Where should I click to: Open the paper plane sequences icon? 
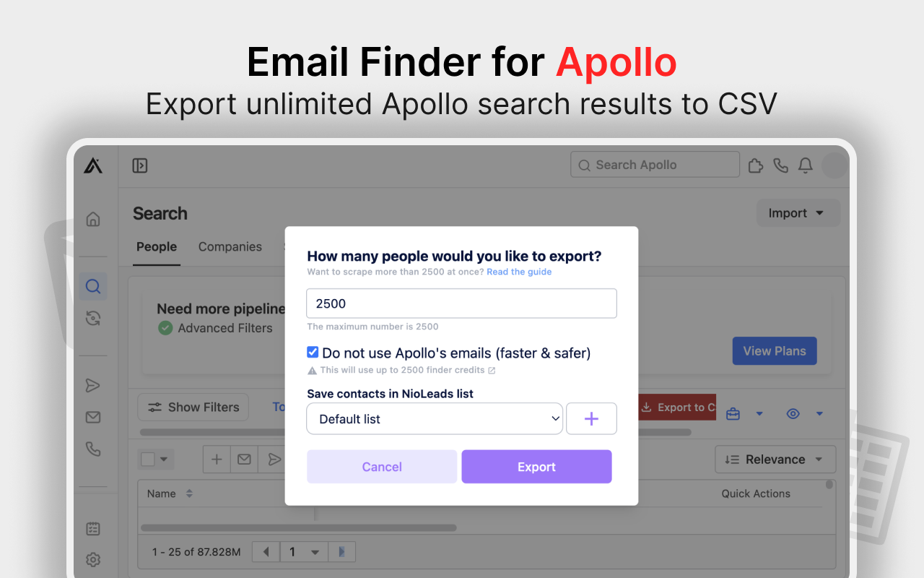(92, 385)
